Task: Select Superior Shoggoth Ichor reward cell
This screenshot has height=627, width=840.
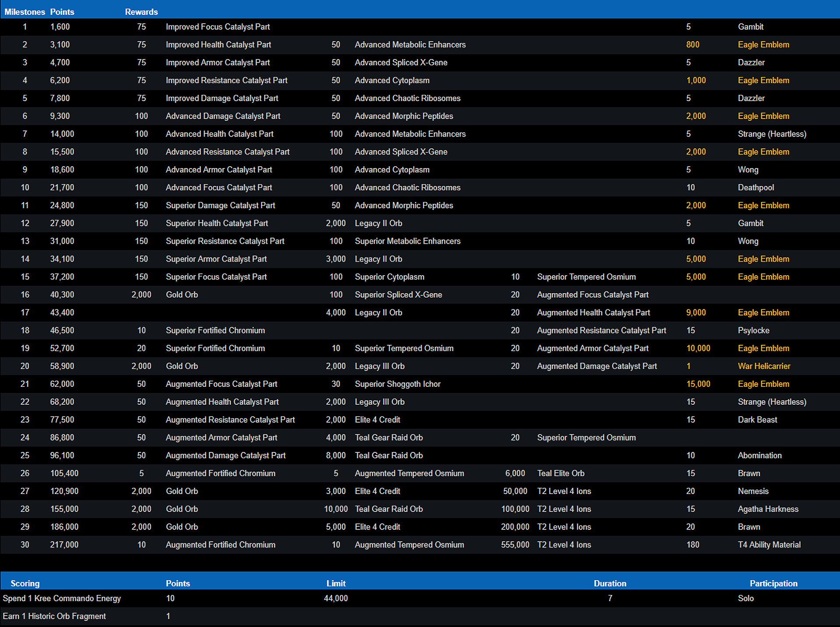Action: [397, 384]
